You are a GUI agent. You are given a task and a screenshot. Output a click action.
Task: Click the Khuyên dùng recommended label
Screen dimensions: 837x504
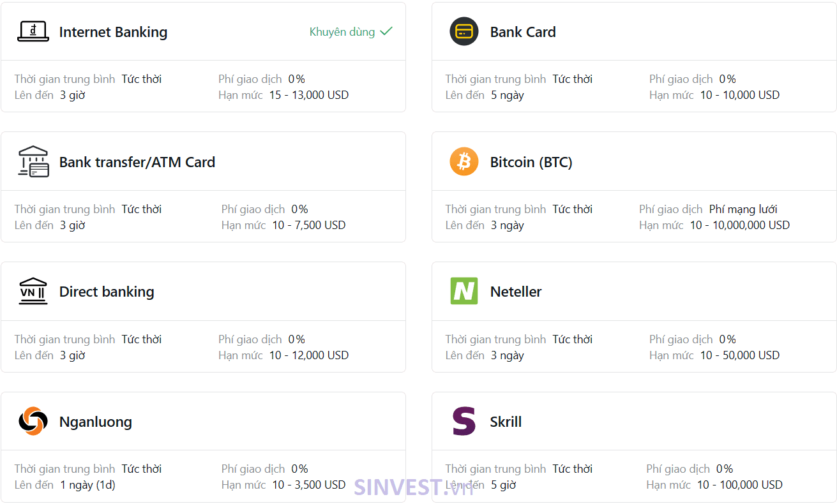pyautogui.click(x=342, y=32)
